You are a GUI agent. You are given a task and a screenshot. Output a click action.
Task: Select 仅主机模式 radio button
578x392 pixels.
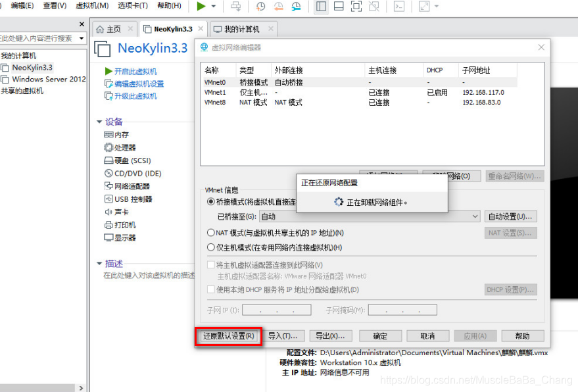pyautogui.click(x=211, y=247)
